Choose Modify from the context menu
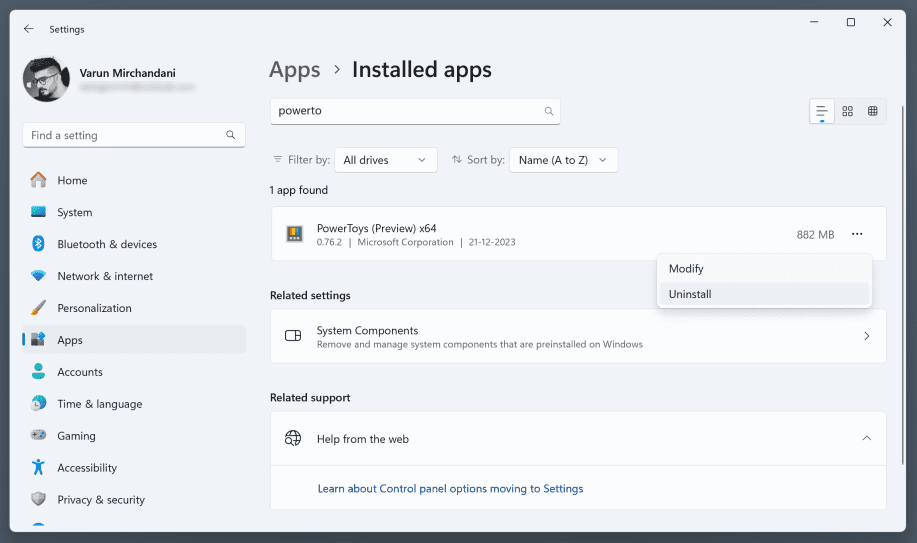 tap(686, 268)
